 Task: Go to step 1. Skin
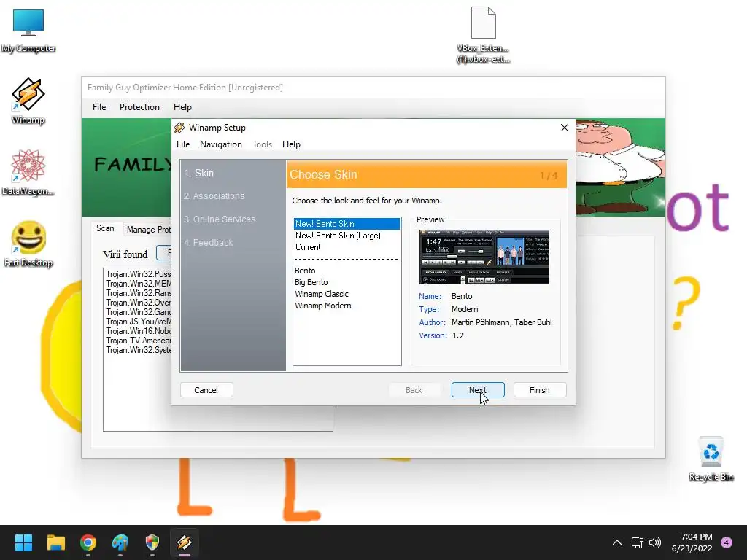[198, 173]
